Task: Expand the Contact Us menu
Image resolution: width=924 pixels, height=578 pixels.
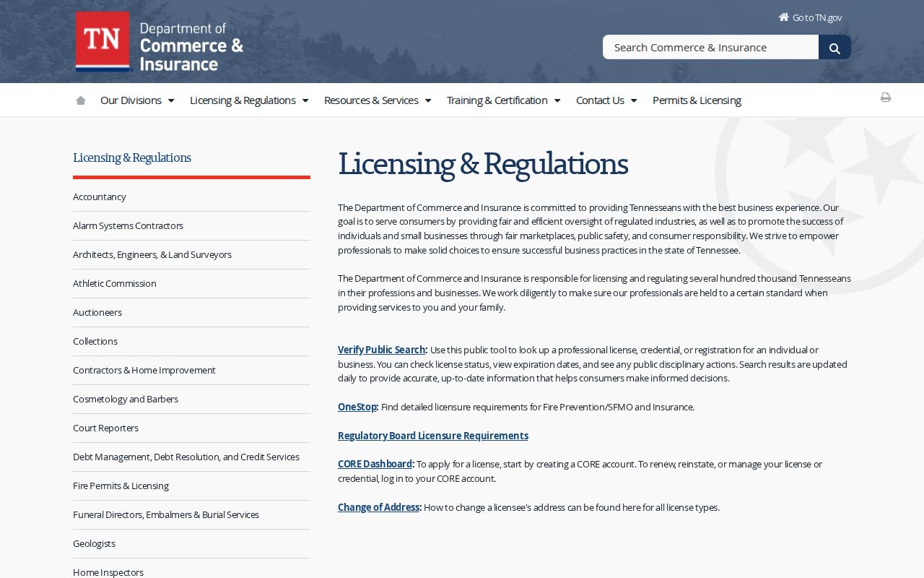Action: coord(606,100)
